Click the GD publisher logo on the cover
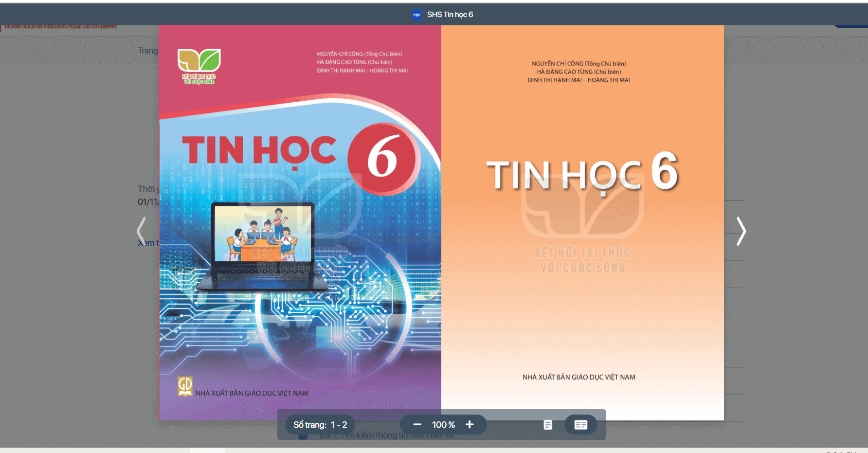 185,386
